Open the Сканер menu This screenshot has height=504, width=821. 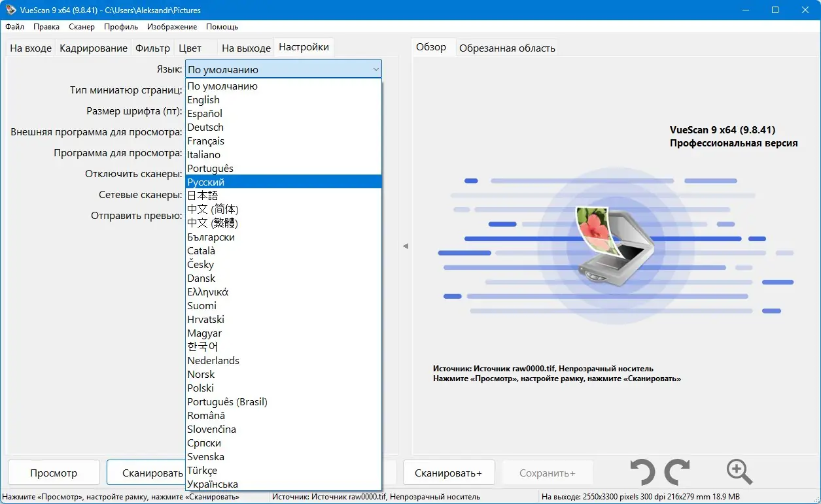click(x=82, y=27)
